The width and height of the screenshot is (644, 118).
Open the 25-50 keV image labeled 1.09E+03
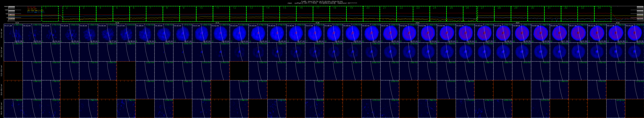point(32,90)
